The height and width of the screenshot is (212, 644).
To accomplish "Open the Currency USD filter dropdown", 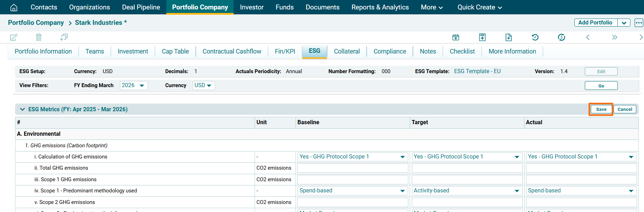I will [x=203, y=85].
